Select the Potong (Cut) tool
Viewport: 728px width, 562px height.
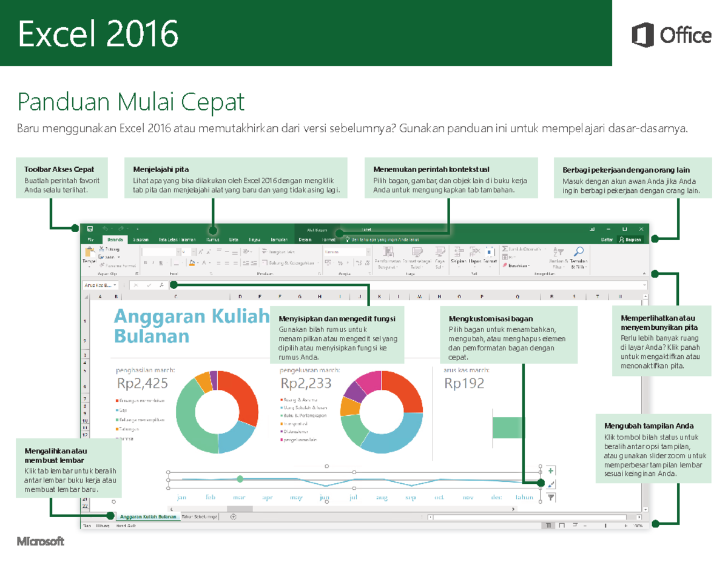coord(101,250)
